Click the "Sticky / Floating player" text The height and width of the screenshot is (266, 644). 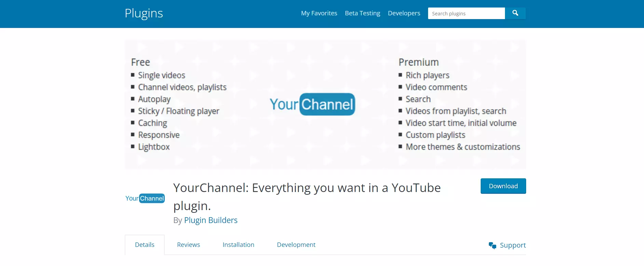179,111
